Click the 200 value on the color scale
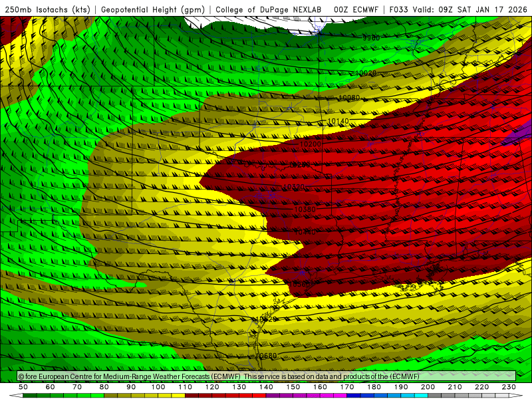This screenshot has height=399, width=532. pyautogui.click(x=428, y=387)
